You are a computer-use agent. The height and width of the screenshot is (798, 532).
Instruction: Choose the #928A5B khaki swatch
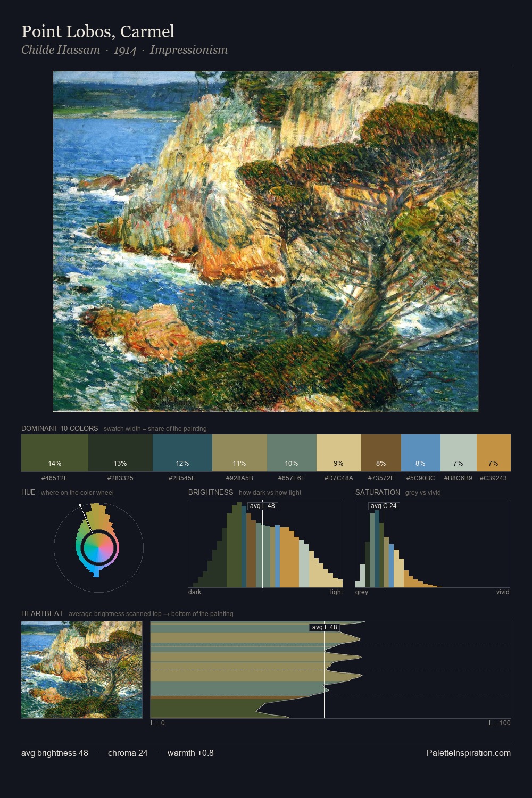click(239, 453)
